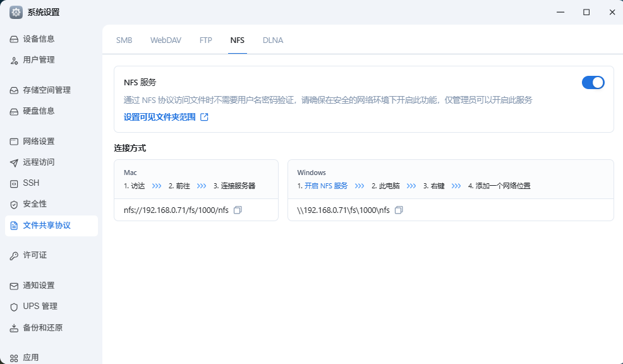Copy the Windows NFS path address
The width and height of the screenshot is (623, 364).
(x=399, y=210)
